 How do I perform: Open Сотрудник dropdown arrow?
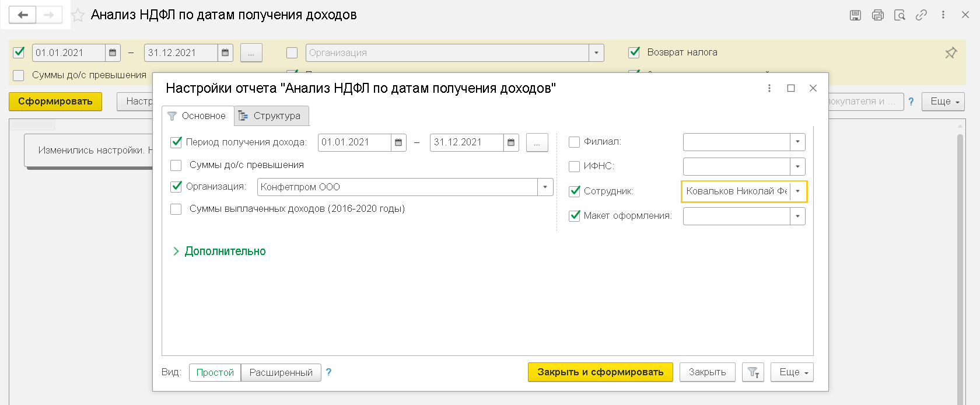click(797, 191)
